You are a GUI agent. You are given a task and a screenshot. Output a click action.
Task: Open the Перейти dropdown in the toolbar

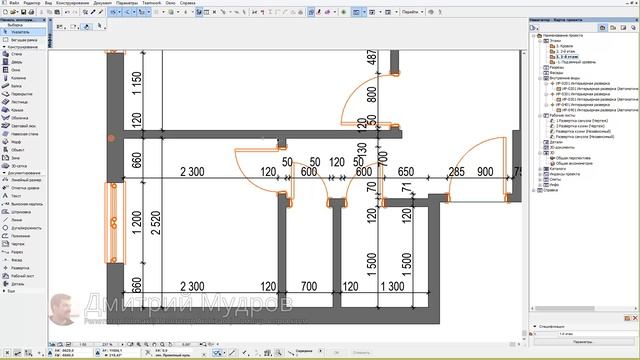tap(413, 12)
